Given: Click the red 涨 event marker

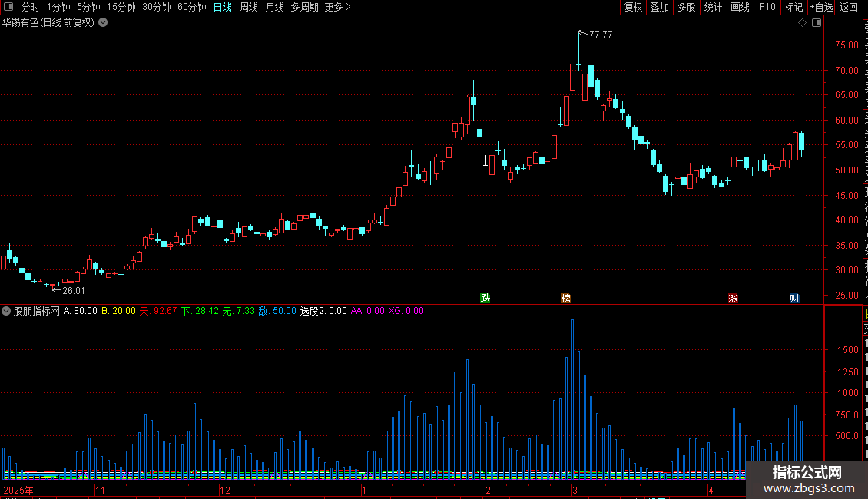Looking at the screenshot, I should 733,299.
